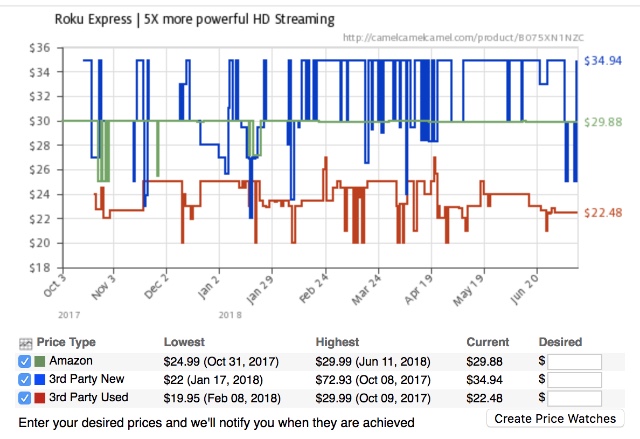
Task: Click 3rd Party New current price $34.94 in table
Action: (x=484, y=380)
